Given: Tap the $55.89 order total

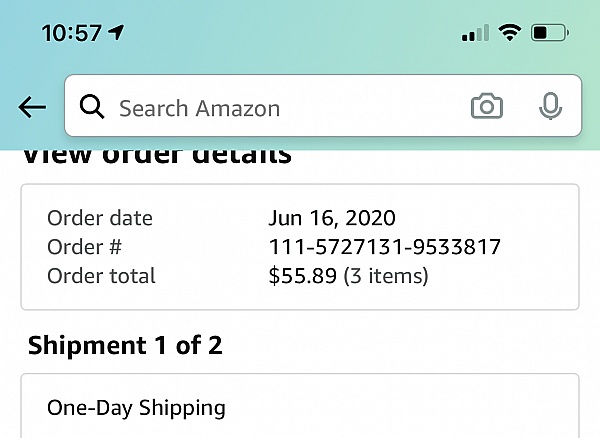Looking at the screenshot, I should click(x=302, y=276).
